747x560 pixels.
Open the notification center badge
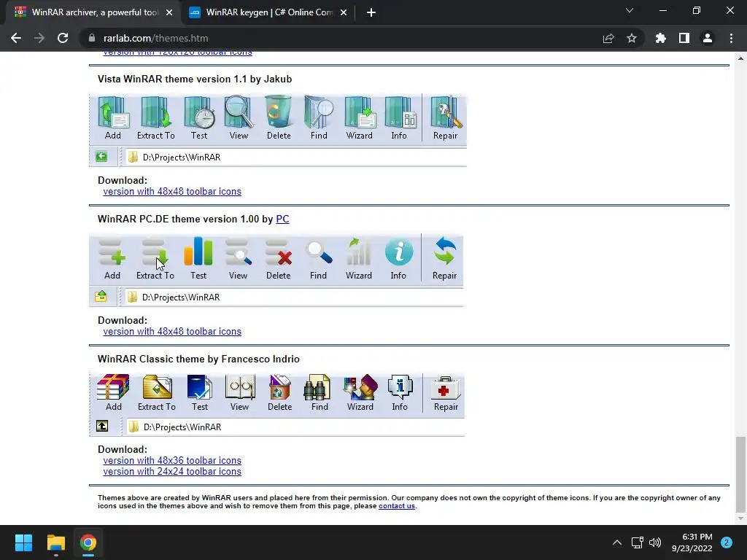727,542
